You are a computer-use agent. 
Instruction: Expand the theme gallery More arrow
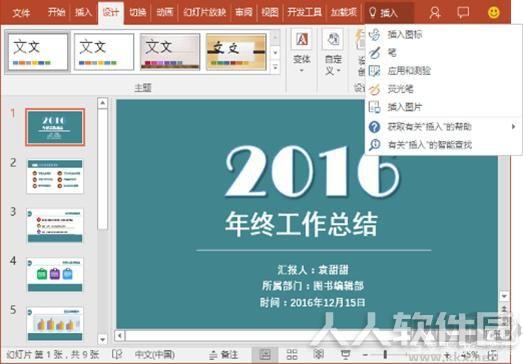[276, 67]
